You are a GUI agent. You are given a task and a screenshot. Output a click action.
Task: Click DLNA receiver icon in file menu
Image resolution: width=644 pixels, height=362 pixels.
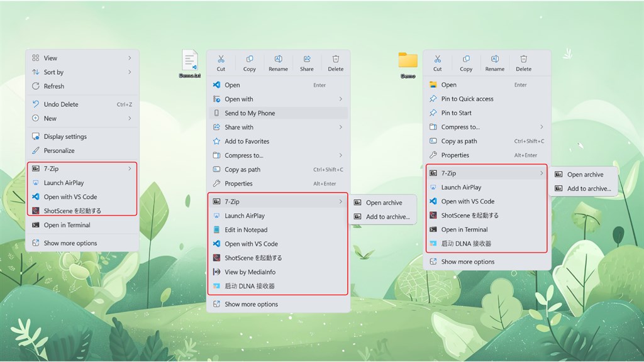pyautogui.click(x=216, y=286)
